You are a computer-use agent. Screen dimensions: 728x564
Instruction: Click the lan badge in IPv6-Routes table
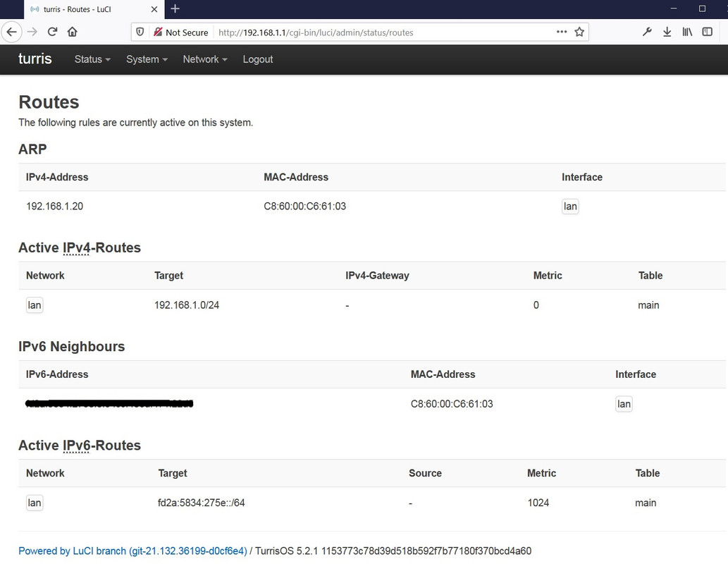coord(35,503)
